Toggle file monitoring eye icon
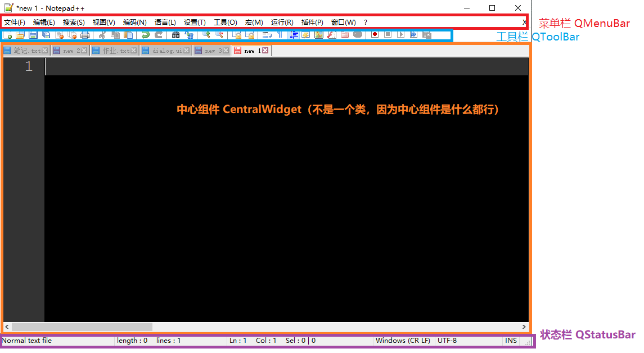Image resolution: width=644 pixels, height=353 pixels. tap(358, 35)
